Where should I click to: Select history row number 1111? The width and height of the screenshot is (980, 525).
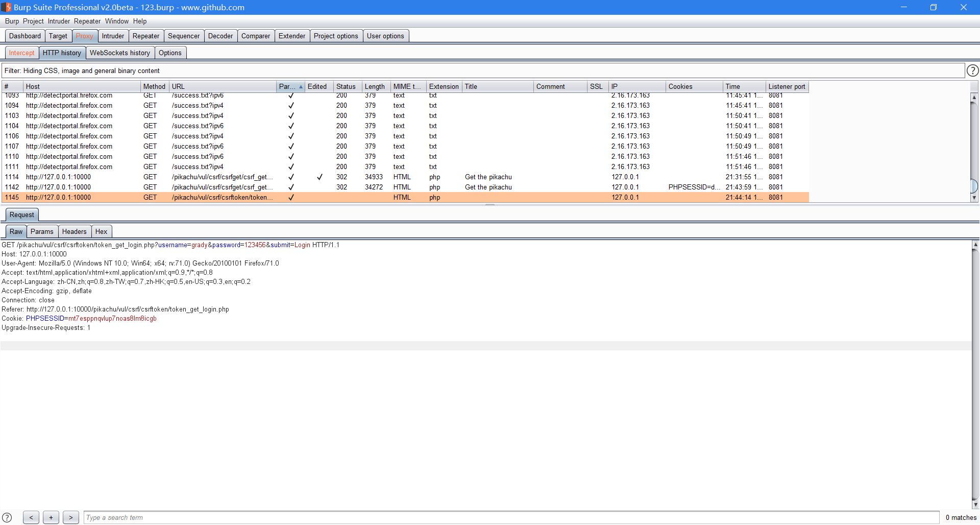tap(405, 166)
